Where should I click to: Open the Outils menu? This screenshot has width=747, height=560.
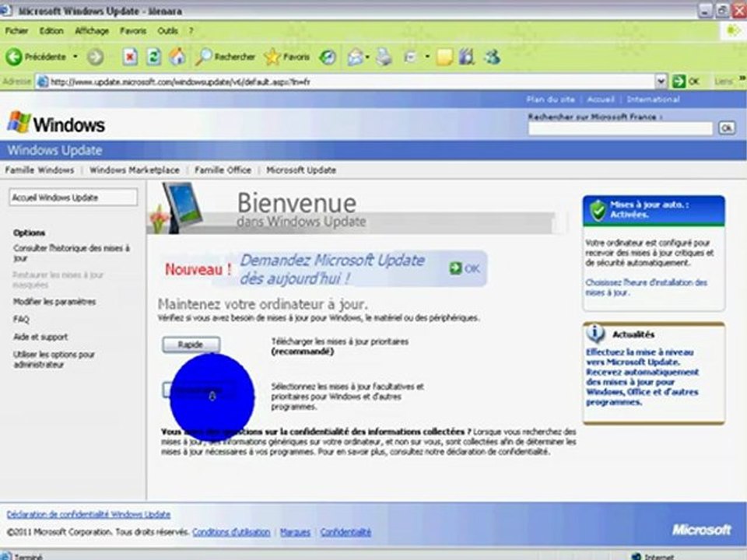coord(168,31)
